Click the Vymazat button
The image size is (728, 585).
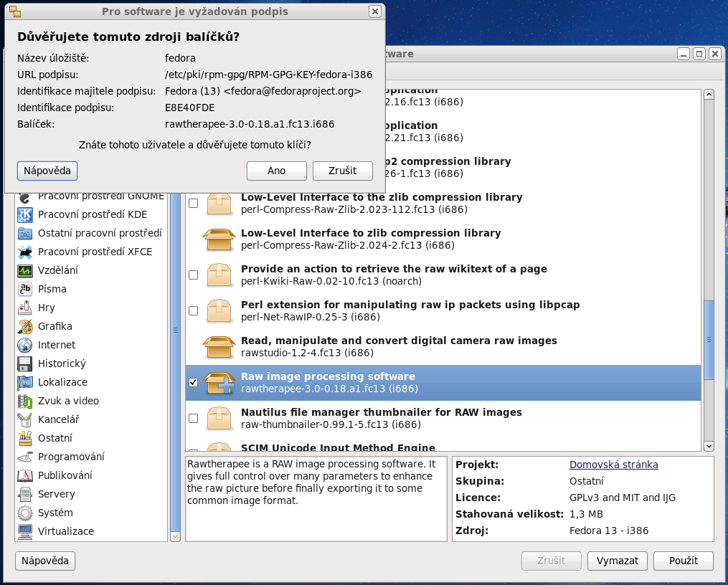click(x=617, y=561)
